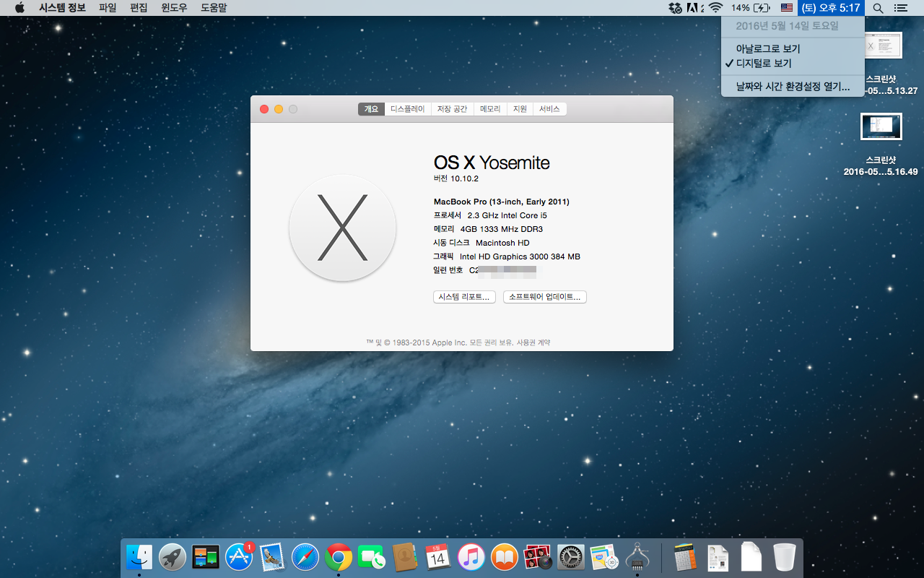The height and width of the screenshot is (578, 924).
Task: Open System Preferences gear icon
Action: tap(571, 557)
